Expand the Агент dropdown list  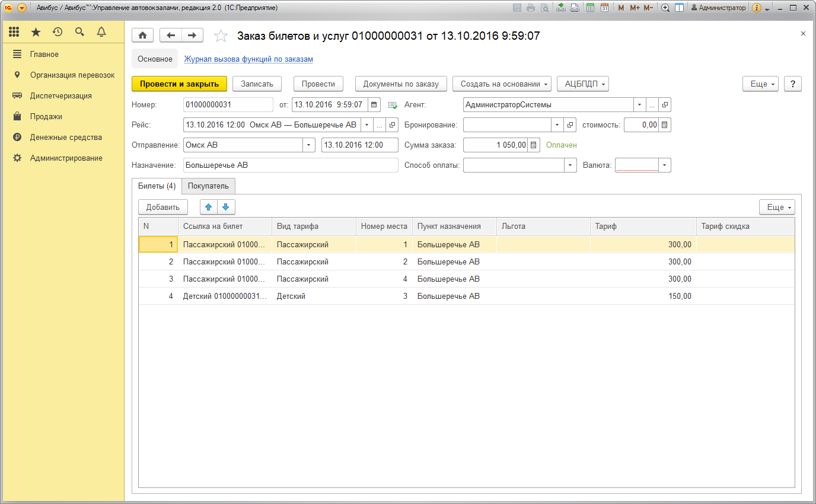pyautogui.click(x=639, y=105)
